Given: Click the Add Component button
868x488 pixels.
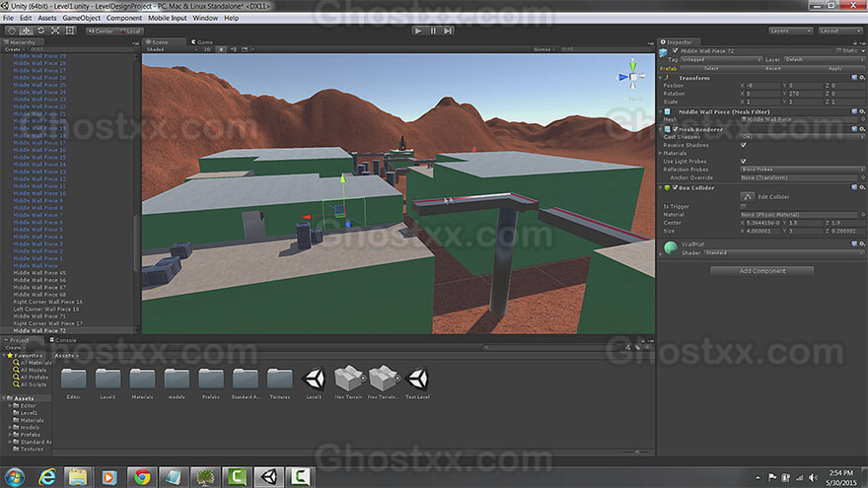Looking at the screenshot, I should tap(762, 271).
